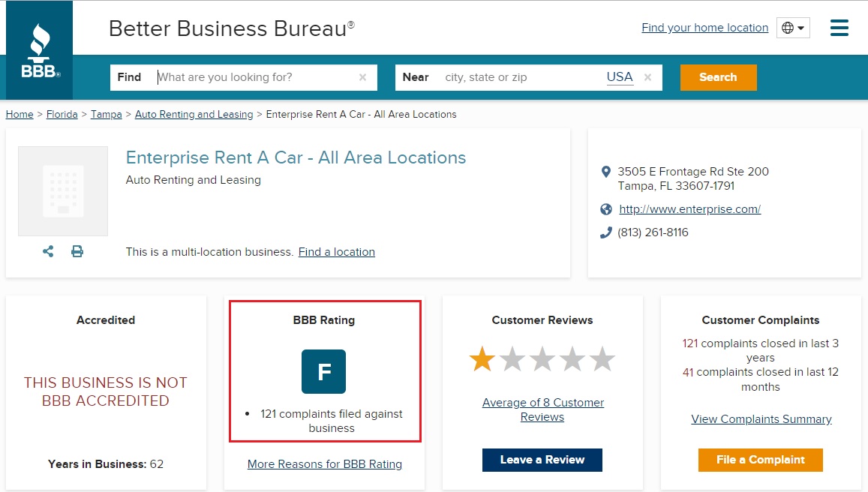Open Find your home location link
The width and height of the screenshot is (868, 492).
click(704, 28)
